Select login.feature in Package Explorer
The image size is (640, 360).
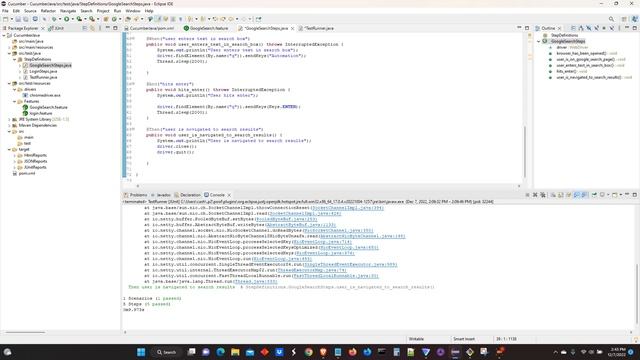pyautogui.click(x=38, y=113)
